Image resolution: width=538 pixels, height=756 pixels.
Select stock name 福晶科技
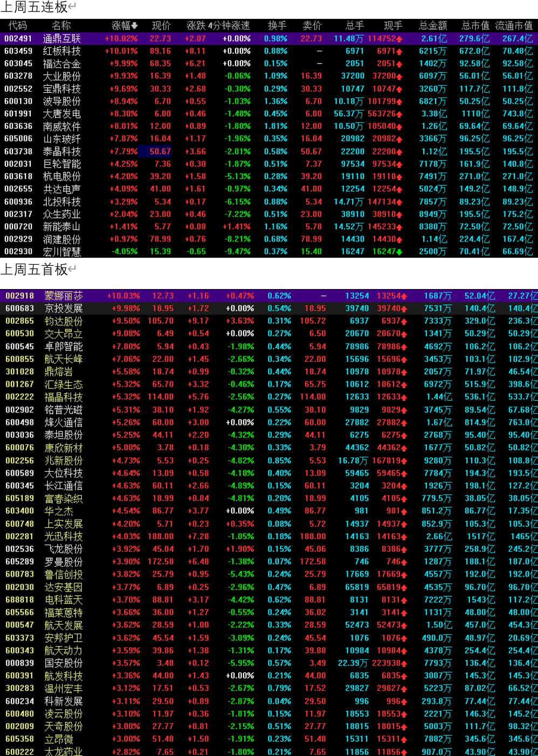click(64, 397)
